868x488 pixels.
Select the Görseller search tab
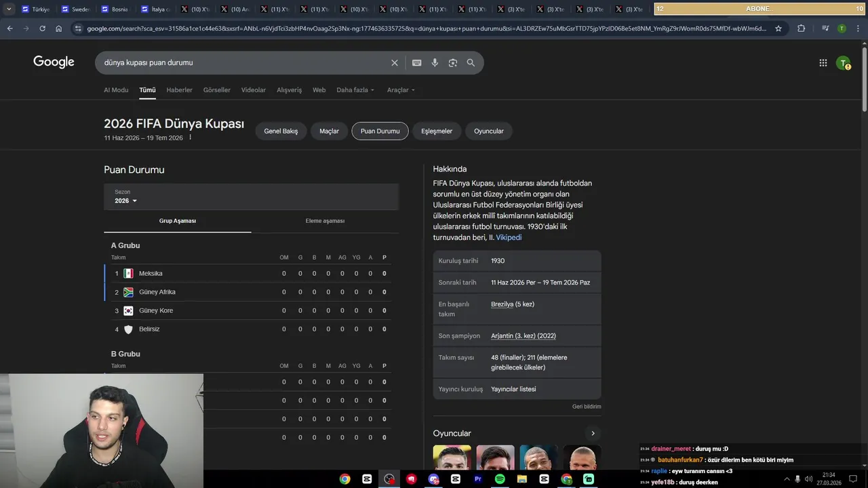(x=217, y=90)
